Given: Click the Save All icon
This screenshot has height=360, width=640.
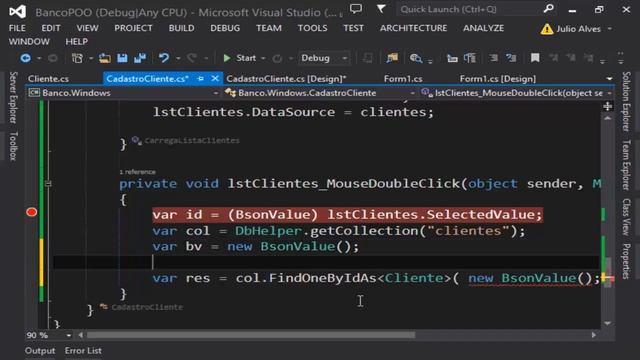Looking at the screenshot, I should (x=140, y=58).
